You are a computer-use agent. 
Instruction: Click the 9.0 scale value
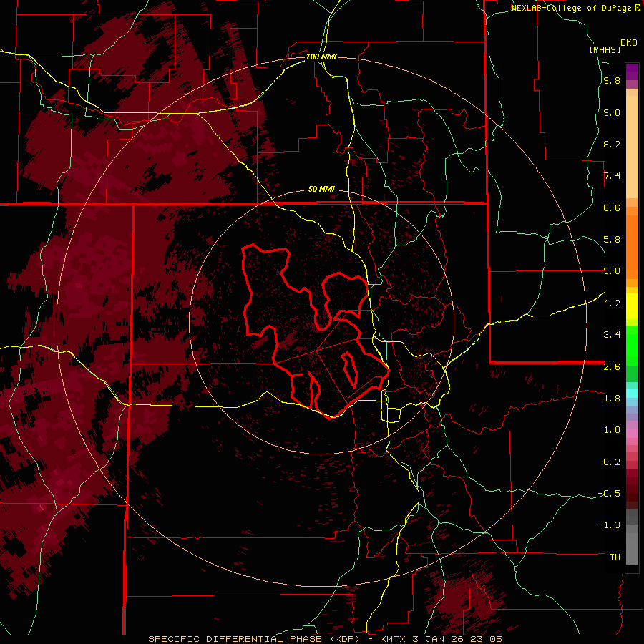tap(612, 113)
